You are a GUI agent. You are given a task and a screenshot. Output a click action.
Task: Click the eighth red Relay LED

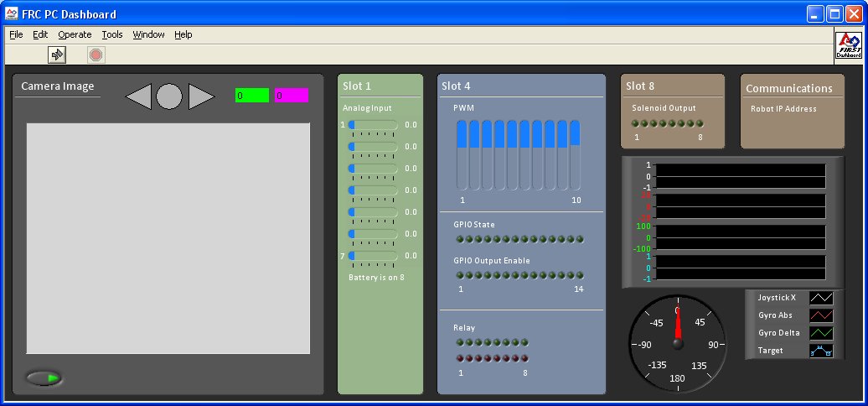coord(524,358)
